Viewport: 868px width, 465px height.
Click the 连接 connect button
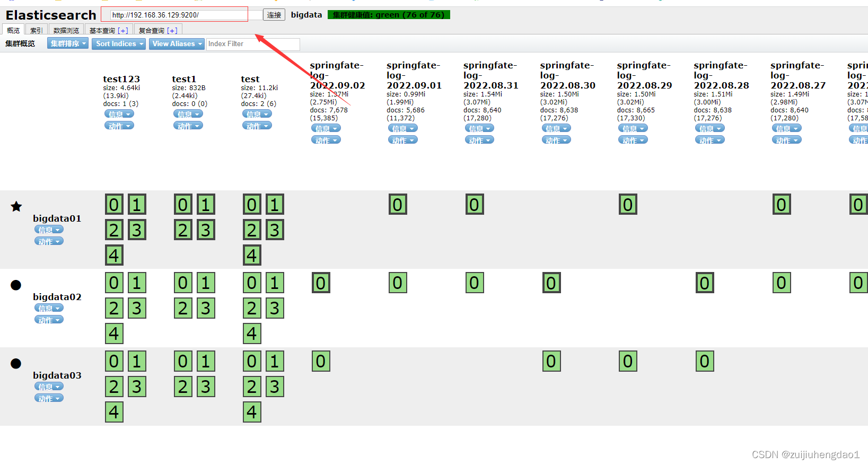(274, 15)
